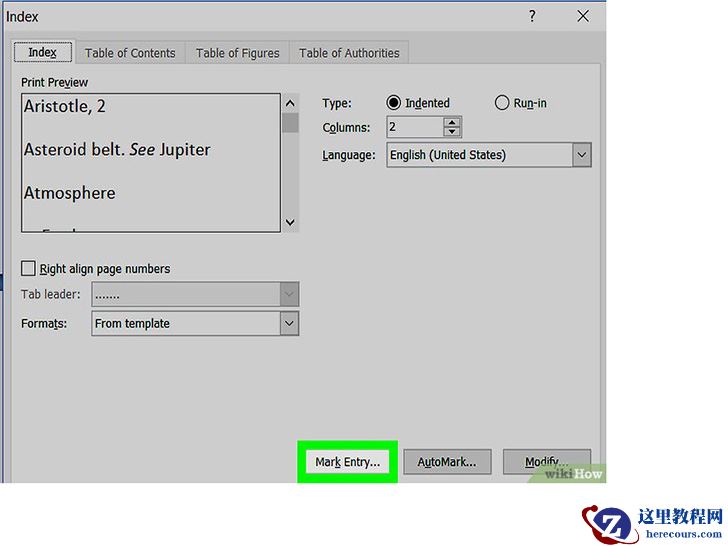Click the Mark Entry button
The width and height of the screenshot is (728, 546).
347,462
